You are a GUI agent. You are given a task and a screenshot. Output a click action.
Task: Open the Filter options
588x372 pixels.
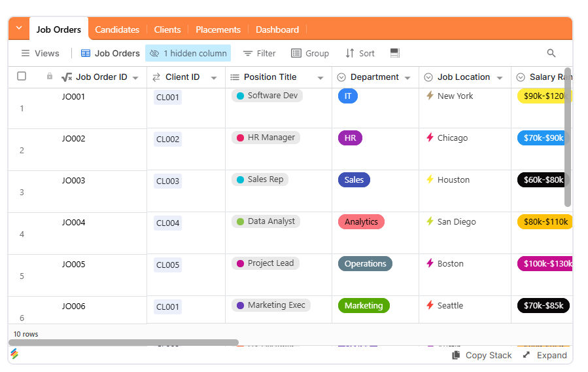(259, 53)
